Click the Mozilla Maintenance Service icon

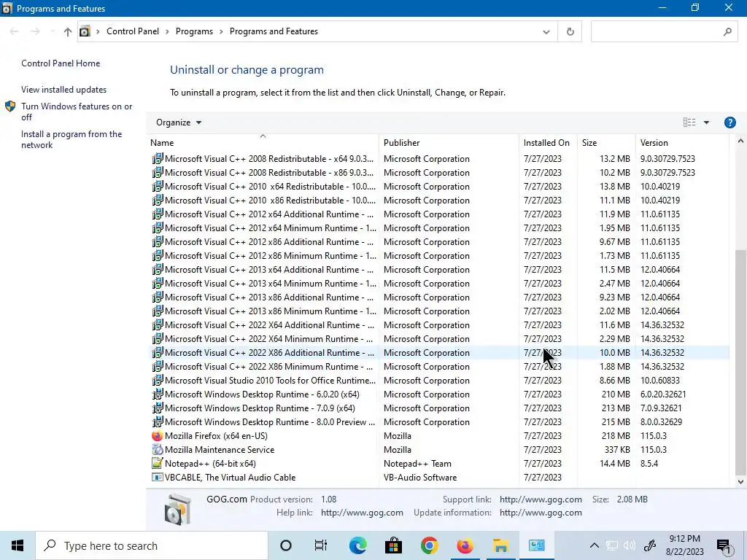point(158,449)
